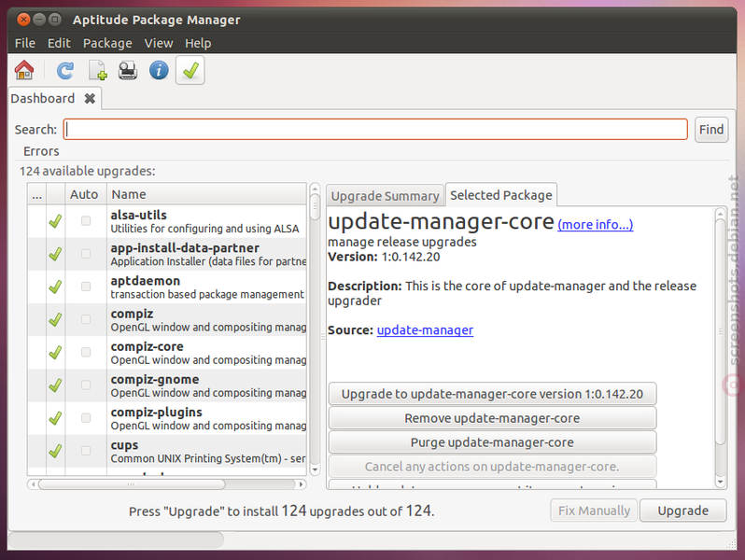
Task: Click green check beside compiz-plugins
Action: point(55,417)
